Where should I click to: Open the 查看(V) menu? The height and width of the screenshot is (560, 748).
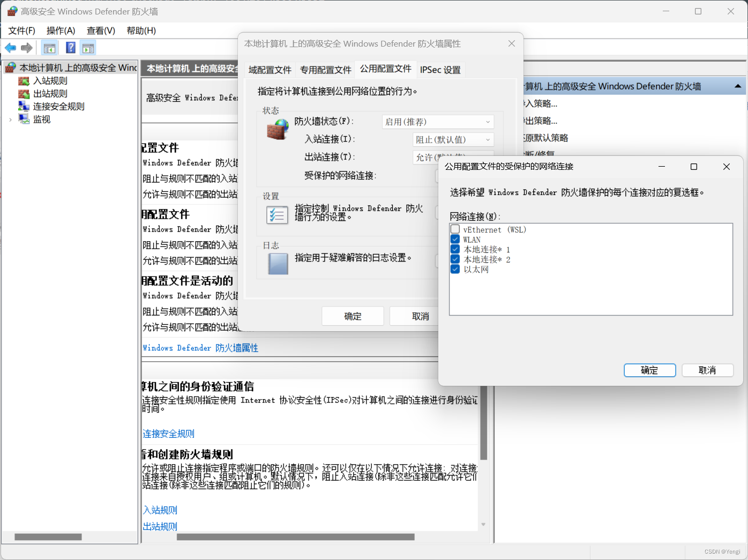click(101, 31)
